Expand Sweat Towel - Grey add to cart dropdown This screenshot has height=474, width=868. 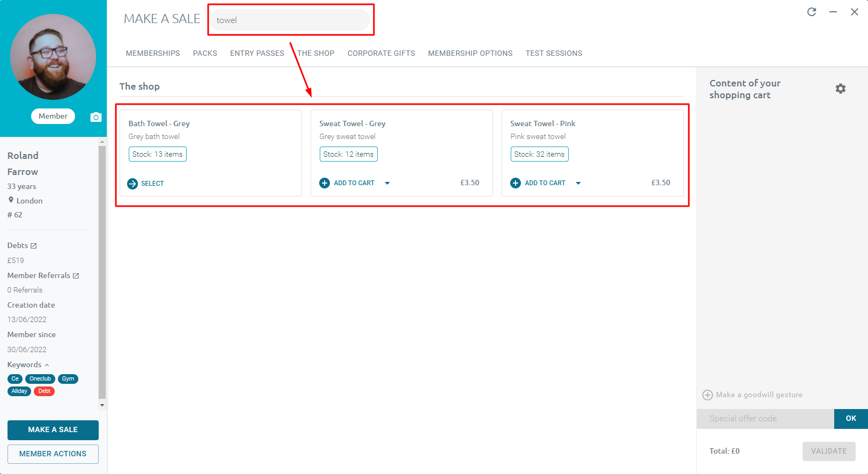point(387,183)
